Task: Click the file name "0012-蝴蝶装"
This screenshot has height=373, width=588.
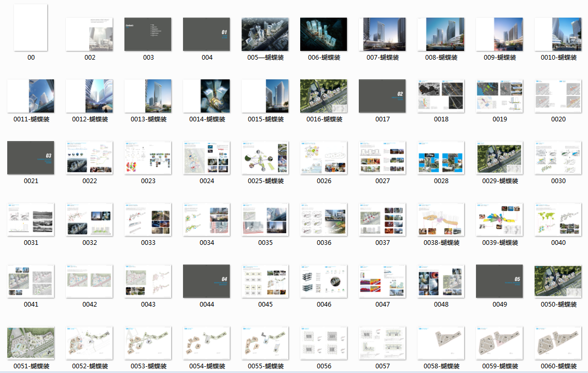Action: pyautogui.click(x=90, y=119)
